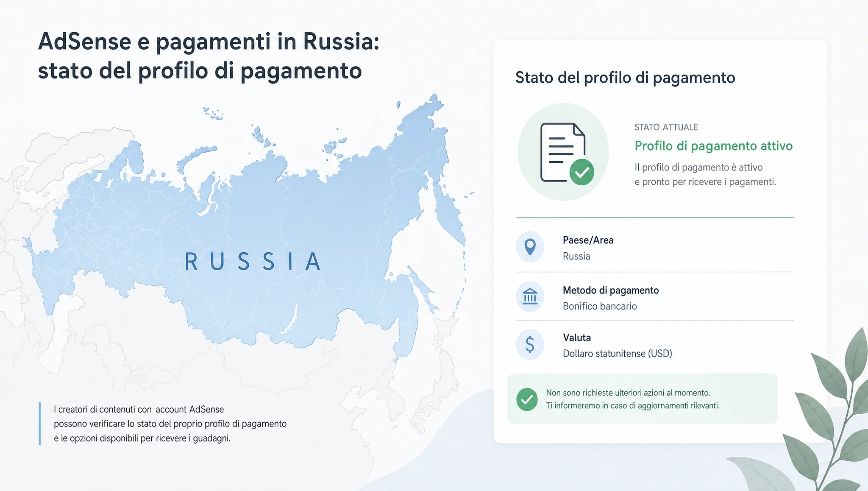This screenshot has height=491, width=868.
Task: Click the 'RUSSIA' label on the map
Action: 253,262
